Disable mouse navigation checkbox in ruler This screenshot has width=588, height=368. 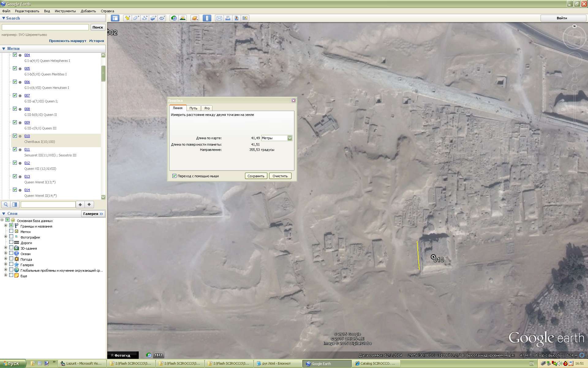(175, 176)
